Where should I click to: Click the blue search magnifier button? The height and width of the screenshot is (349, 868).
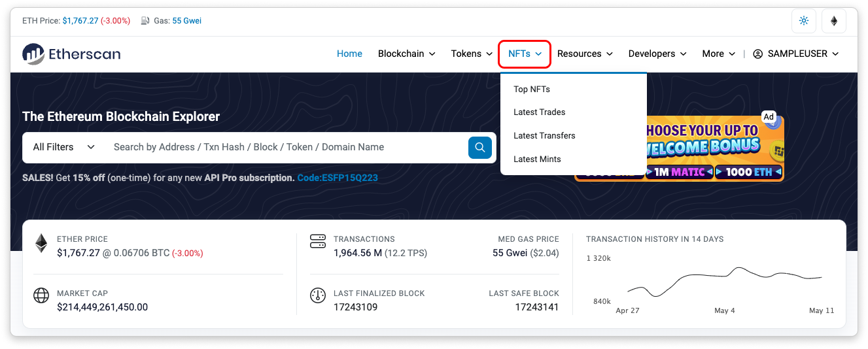click(479, 147)
